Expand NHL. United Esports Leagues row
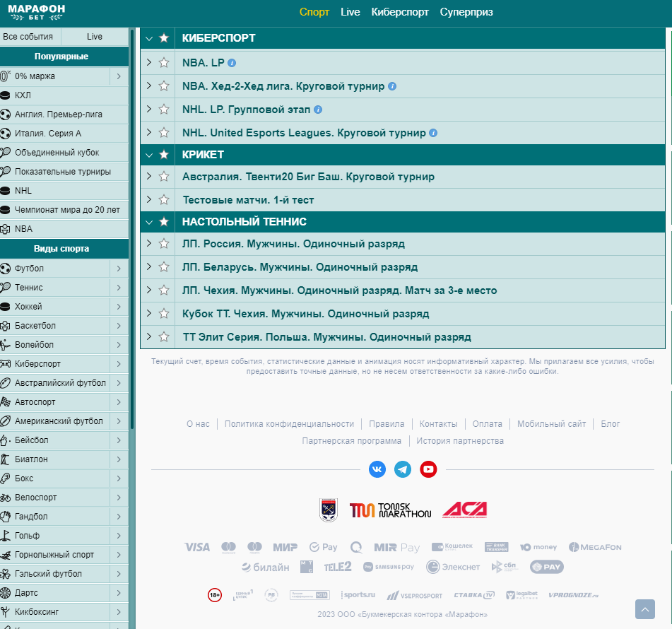Viewport: 672px width, 629px height. coord(148,132)
